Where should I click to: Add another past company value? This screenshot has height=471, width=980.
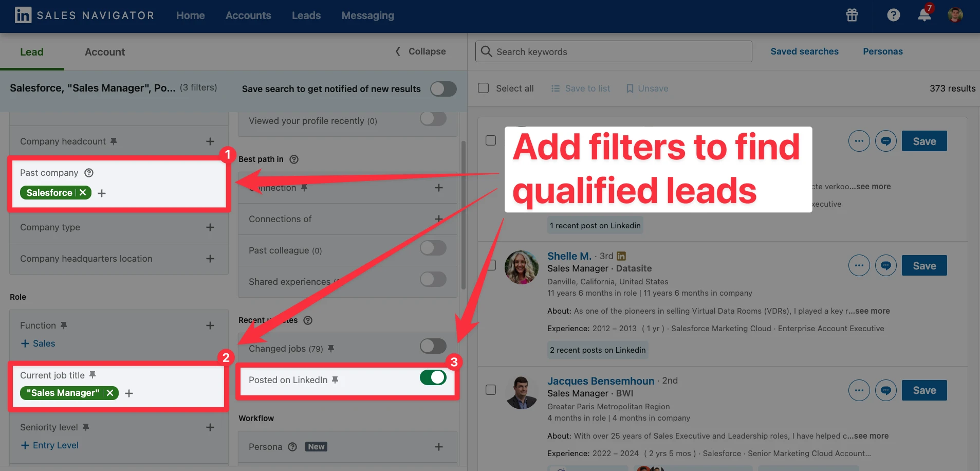tap(102, 193)
